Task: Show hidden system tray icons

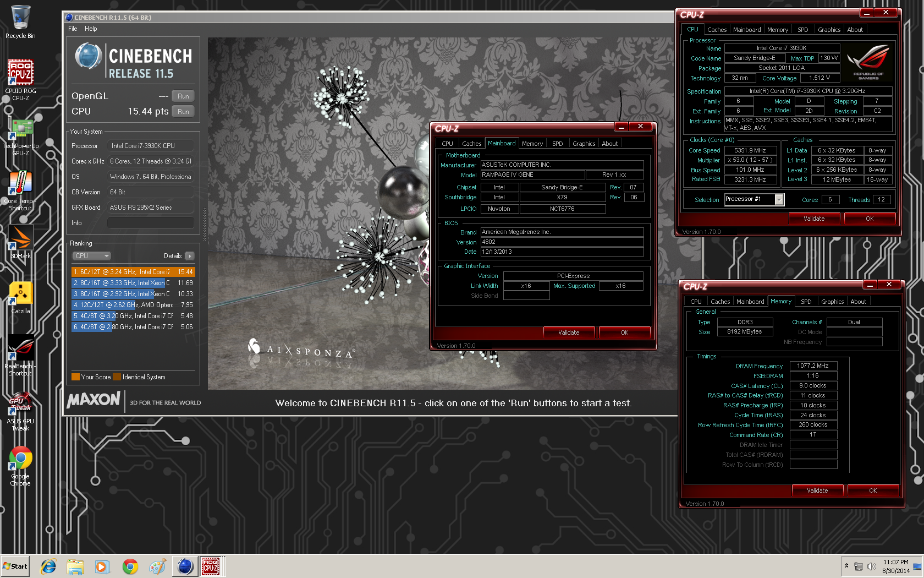Action: [x=846, y=566]
